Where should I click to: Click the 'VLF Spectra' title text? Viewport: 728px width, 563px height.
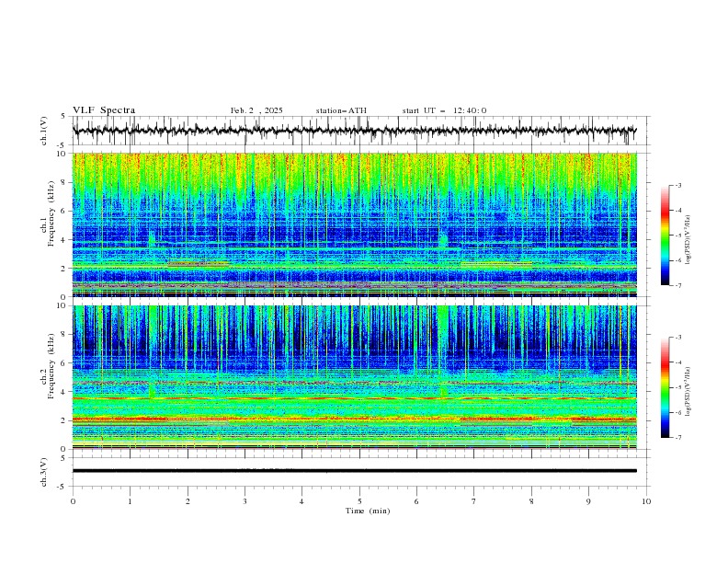click(x=104, y=110)
